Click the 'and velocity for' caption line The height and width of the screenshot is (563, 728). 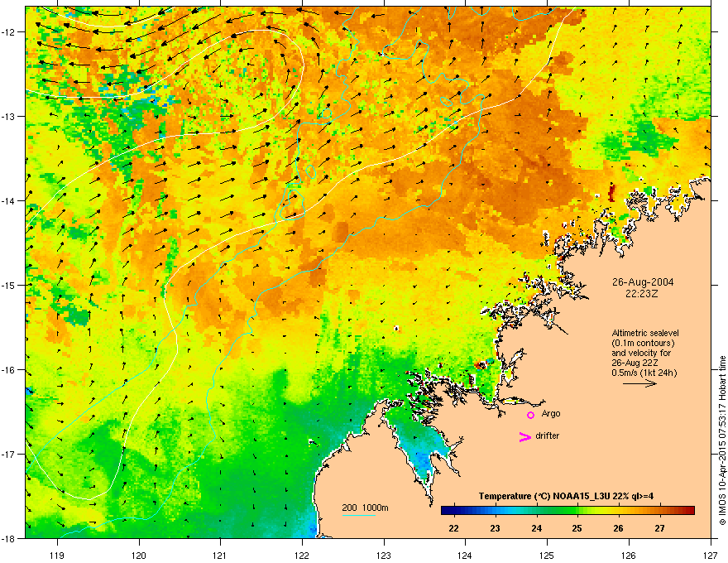[x=641, y=353]
